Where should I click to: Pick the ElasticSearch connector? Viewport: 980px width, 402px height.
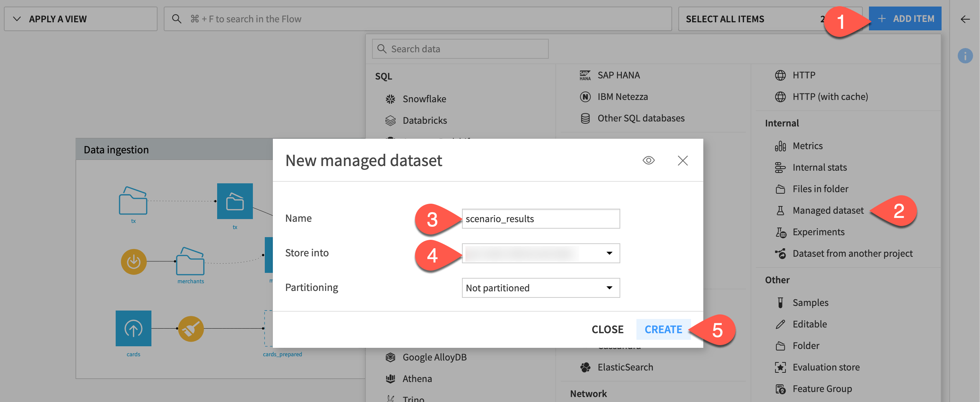click(x=625, y=367)
